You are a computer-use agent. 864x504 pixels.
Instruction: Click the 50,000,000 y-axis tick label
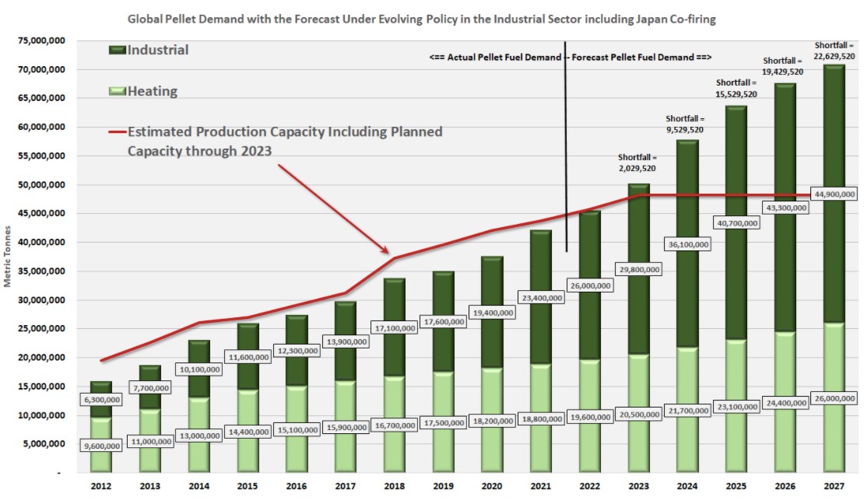41,184
